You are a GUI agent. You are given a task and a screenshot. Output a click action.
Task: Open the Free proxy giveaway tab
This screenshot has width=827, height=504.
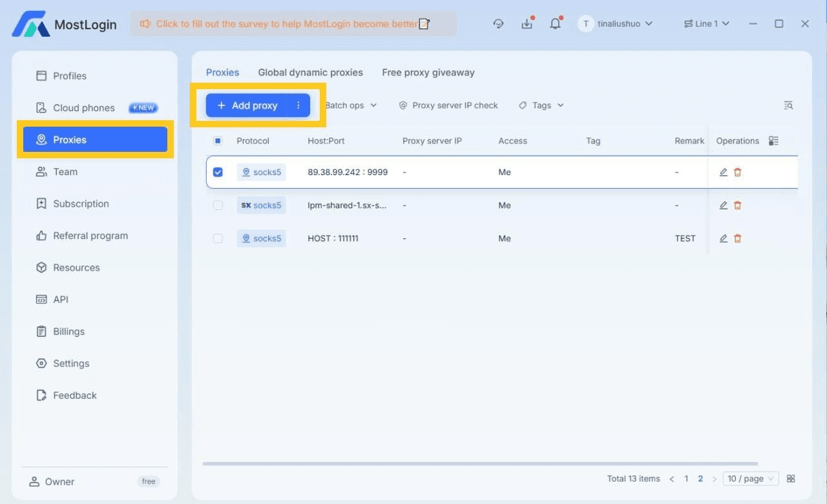(x=428, y=72)
